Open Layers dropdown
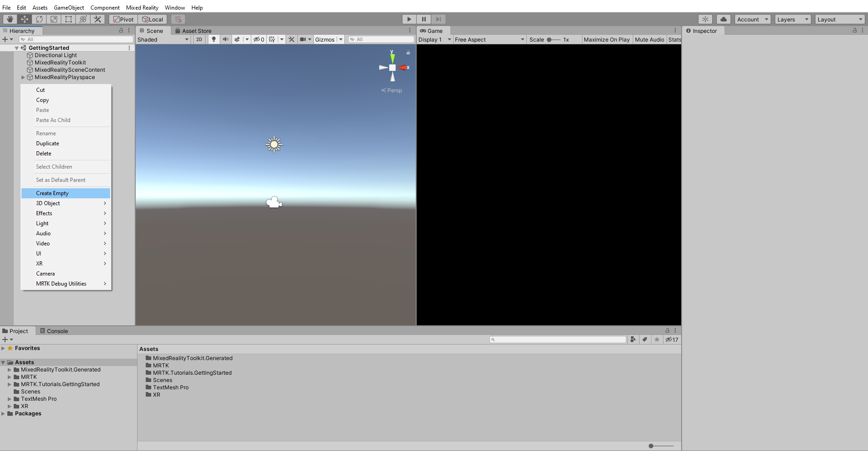868x451 pixels. 793,19
